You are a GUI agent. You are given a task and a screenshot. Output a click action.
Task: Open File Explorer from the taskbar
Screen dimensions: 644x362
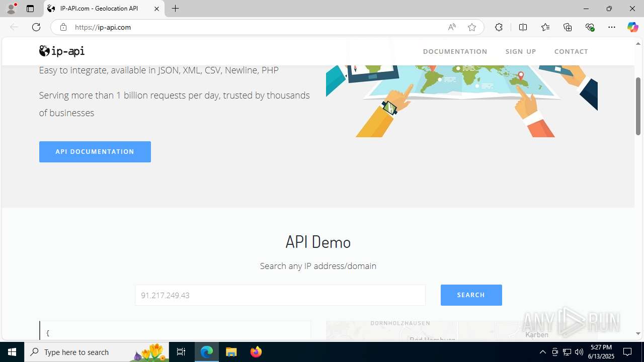231,352
